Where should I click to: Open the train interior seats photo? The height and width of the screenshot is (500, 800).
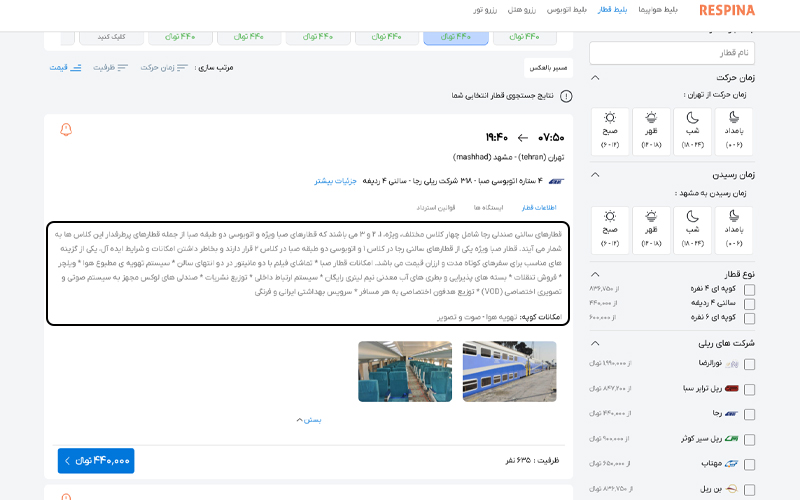[x=405, y=371]
